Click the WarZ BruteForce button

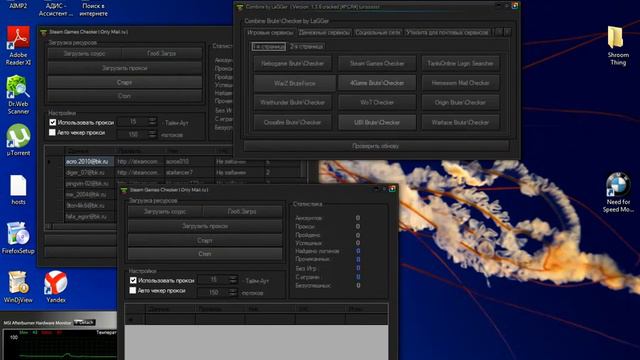pyautogui.click(x=294, y=83)
